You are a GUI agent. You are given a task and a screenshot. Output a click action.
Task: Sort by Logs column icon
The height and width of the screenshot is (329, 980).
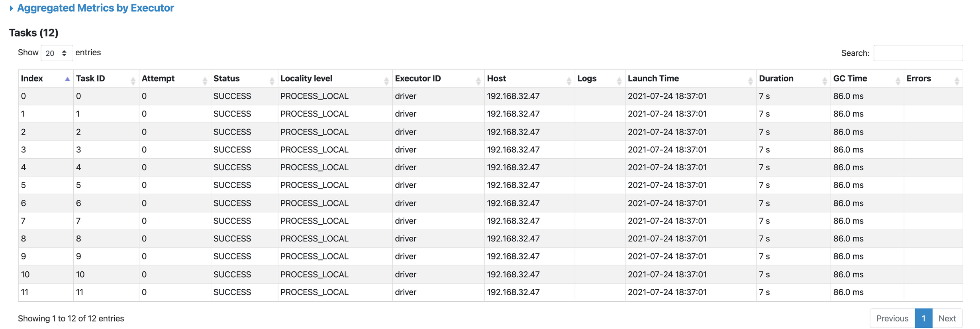(x=619, y=81)
